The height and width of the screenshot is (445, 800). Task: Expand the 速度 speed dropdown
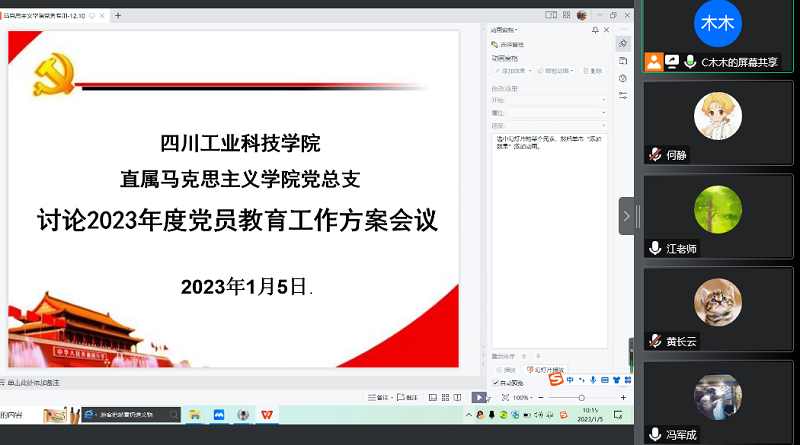coord(603,125)
